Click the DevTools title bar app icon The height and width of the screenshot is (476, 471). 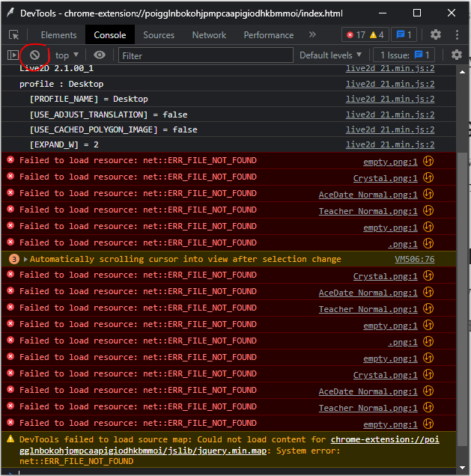10,13
